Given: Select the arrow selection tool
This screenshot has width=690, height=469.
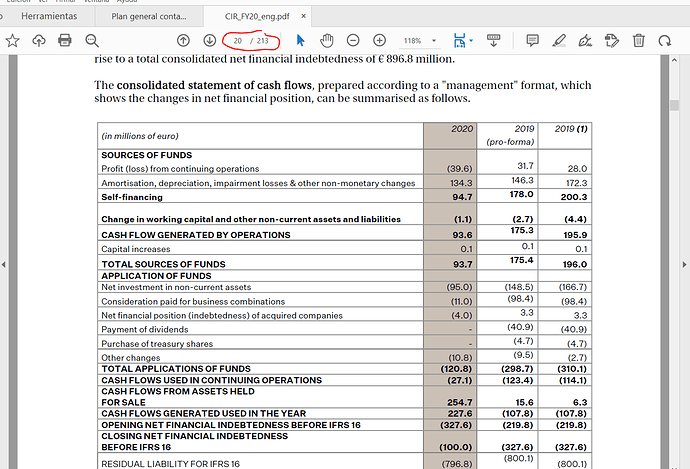Looking at the screenshot, I should coord(301,40).
